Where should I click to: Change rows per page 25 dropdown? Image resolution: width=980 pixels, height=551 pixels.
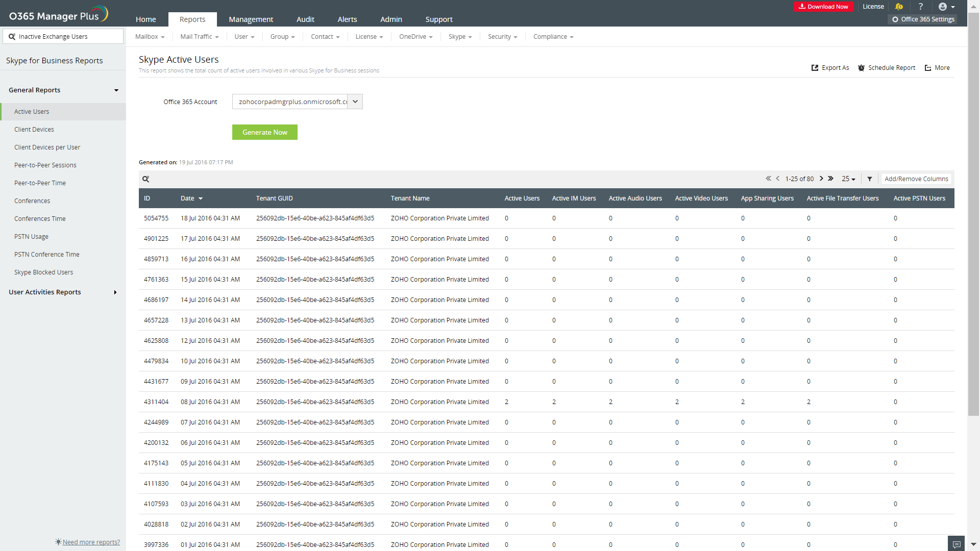(848, 179)
